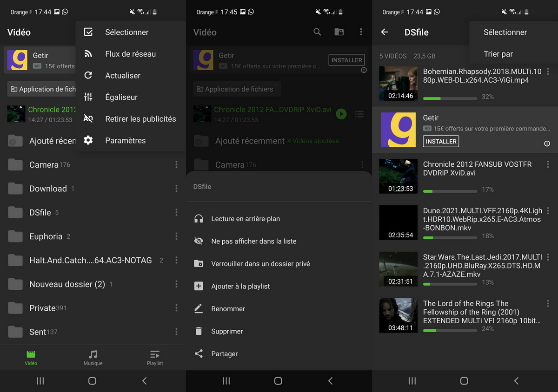Tap Android recent apps button on middle screen
The width and height of the screenshot is (558, 392).
click(x=226, y=381)
